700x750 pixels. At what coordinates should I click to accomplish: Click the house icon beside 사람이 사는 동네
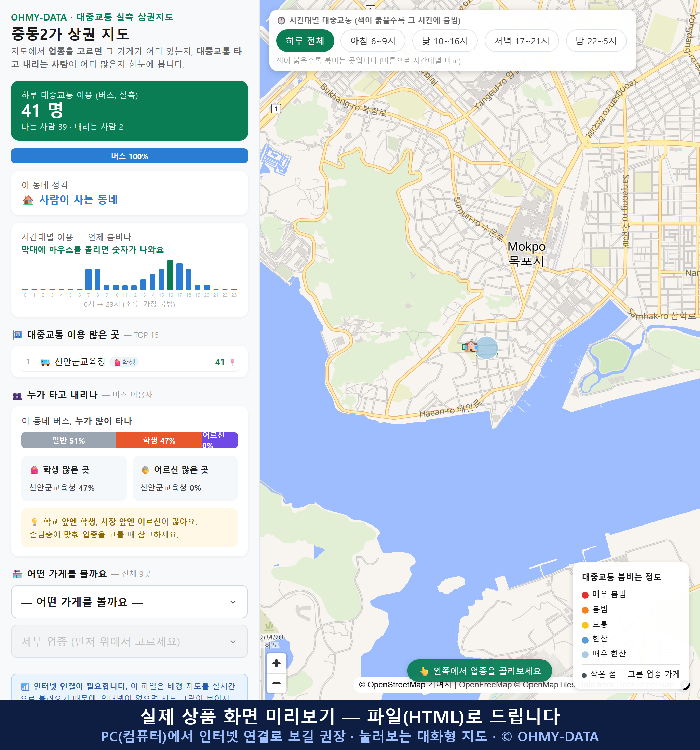point(28,200)
